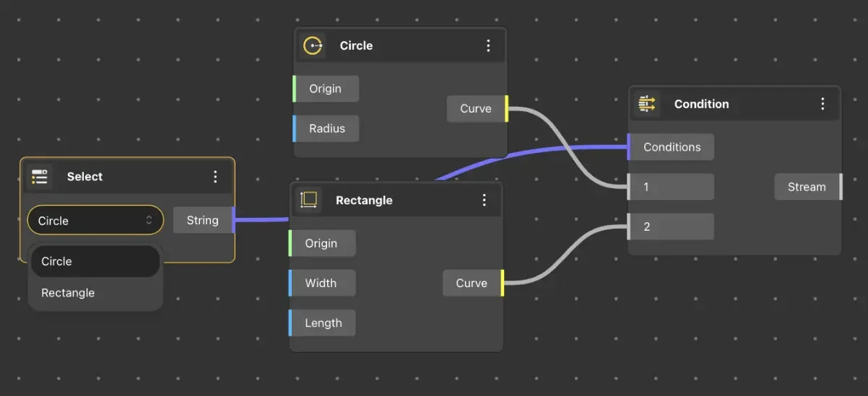
Task: Click the Curve output of Circle node
Action: coord(477,108)
